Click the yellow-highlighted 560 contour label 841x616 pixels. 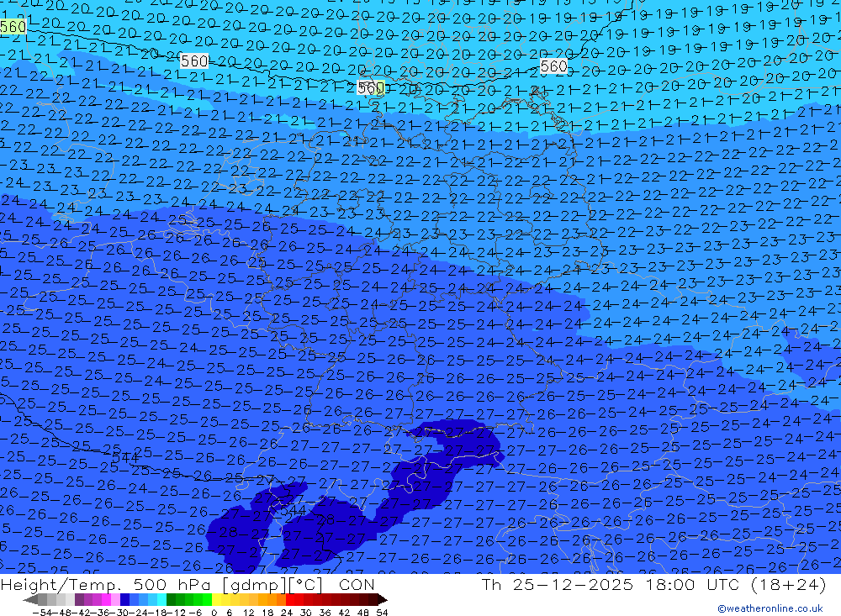tap(371, 87)
